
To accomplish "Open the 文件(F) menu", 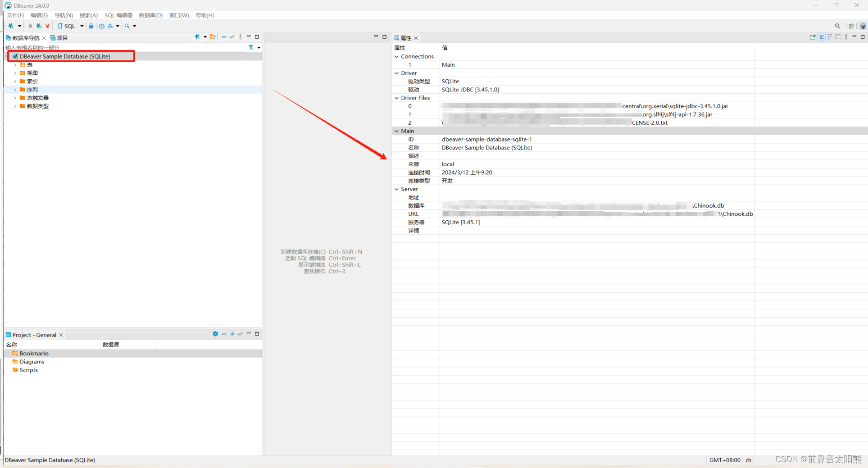I will [x=15, y=15].
